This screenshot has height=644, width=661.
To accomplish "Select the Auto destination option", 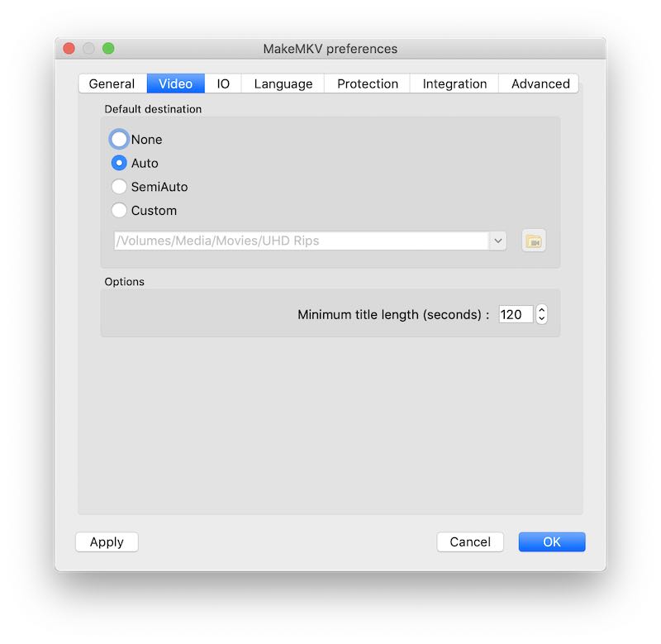I will click(x=120, y=164).
